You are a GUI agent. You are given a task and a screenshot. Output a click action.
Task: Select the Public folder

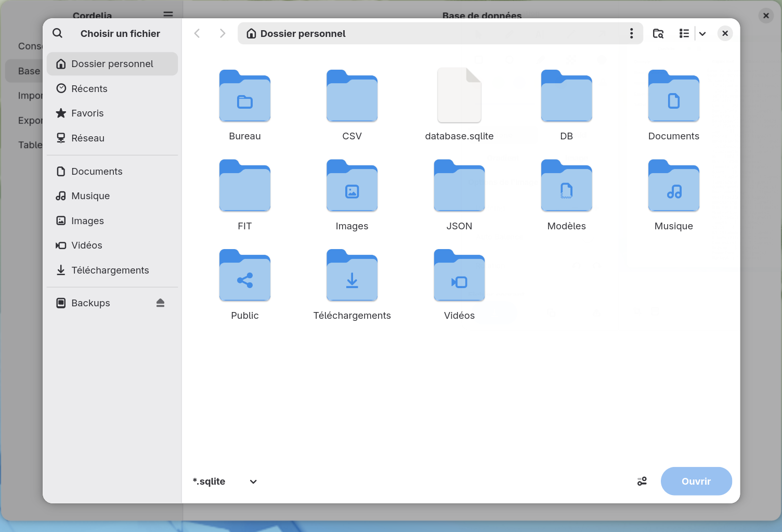click(245, 285)
